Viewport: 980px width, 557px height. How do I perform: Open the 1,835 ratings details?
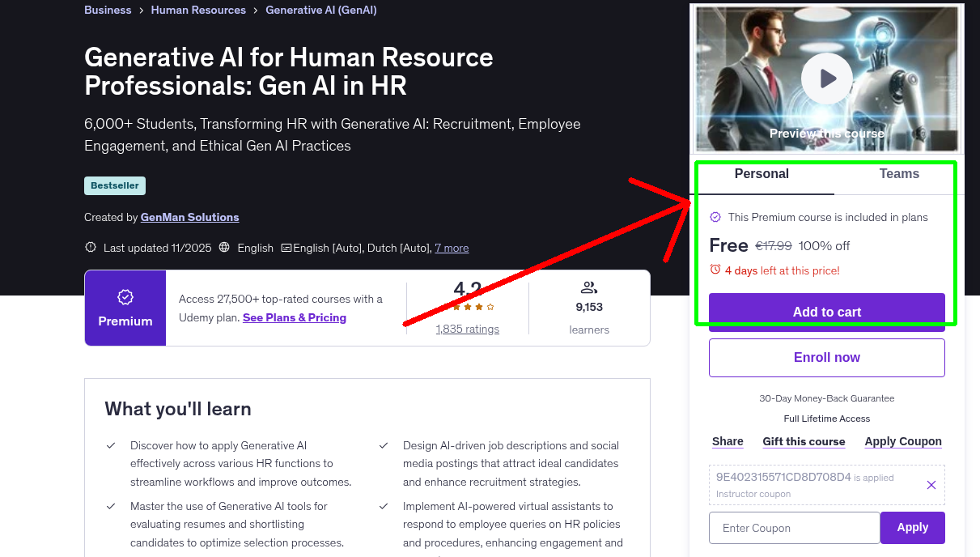pos(467,329)
